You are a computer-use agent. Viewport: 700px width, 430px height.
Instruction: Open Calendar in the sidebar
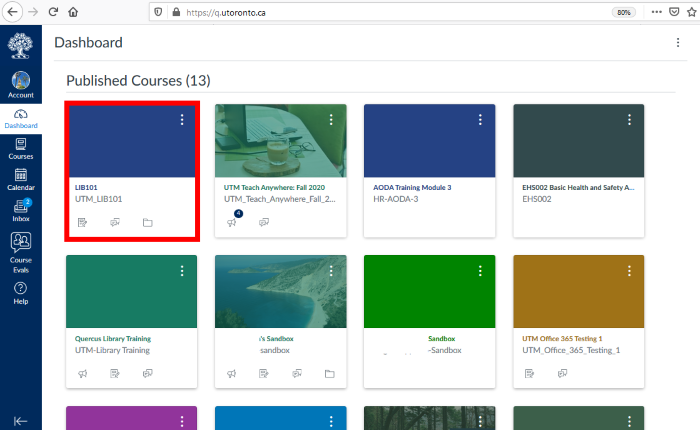(21, 180)
